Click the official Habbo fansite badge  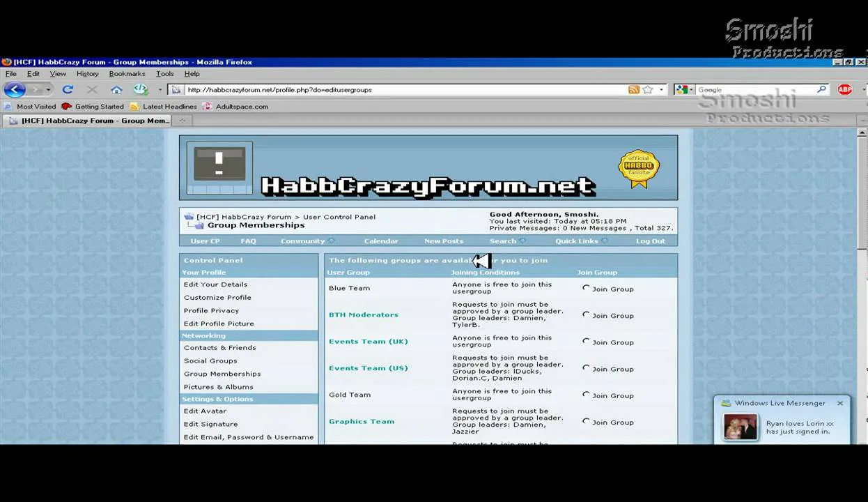(x=639, y=169)
